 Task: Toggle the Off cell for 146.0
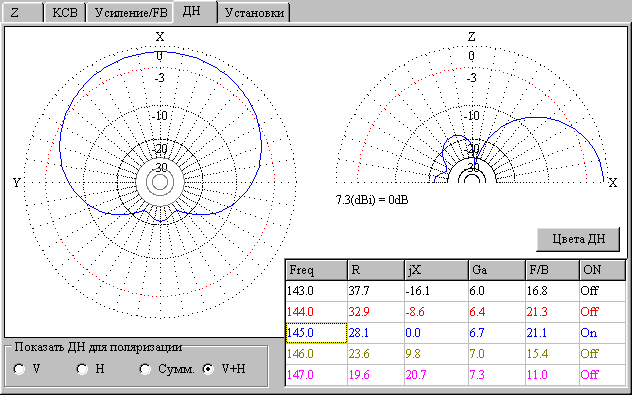click(602, 354)
